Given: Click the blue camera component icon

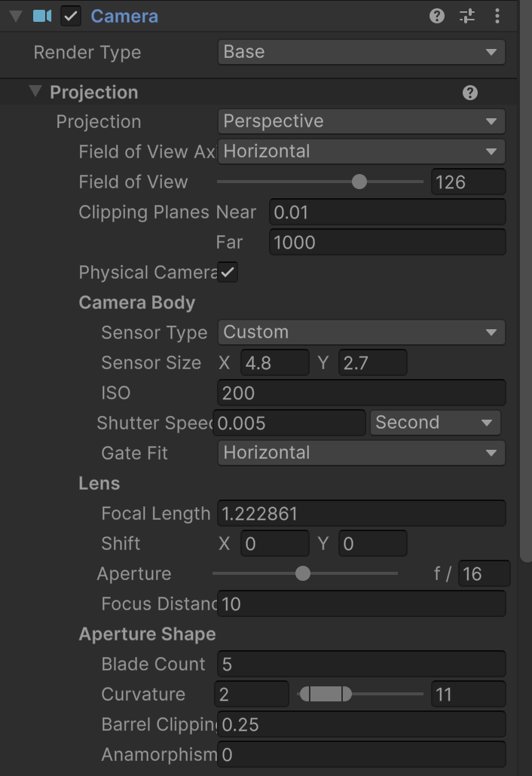Looking at the screenshot, I should point(42,16).
